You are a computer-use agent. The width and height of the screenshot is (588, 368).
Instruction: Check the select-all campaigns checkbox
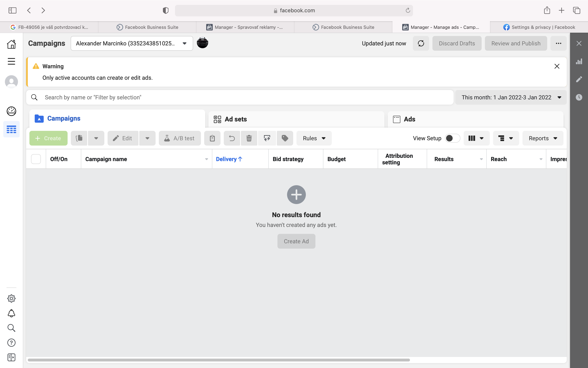[x=36, y=159]
